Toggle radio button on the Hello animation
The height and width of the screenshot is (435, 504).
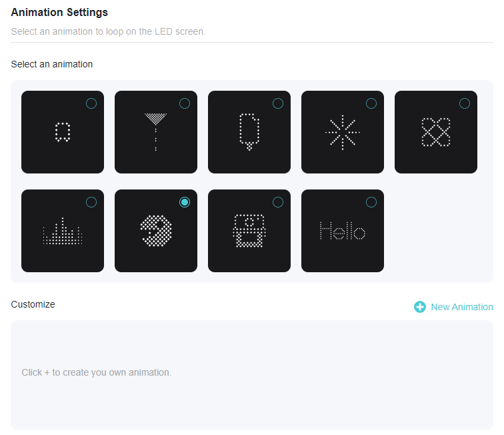(371, 202)
